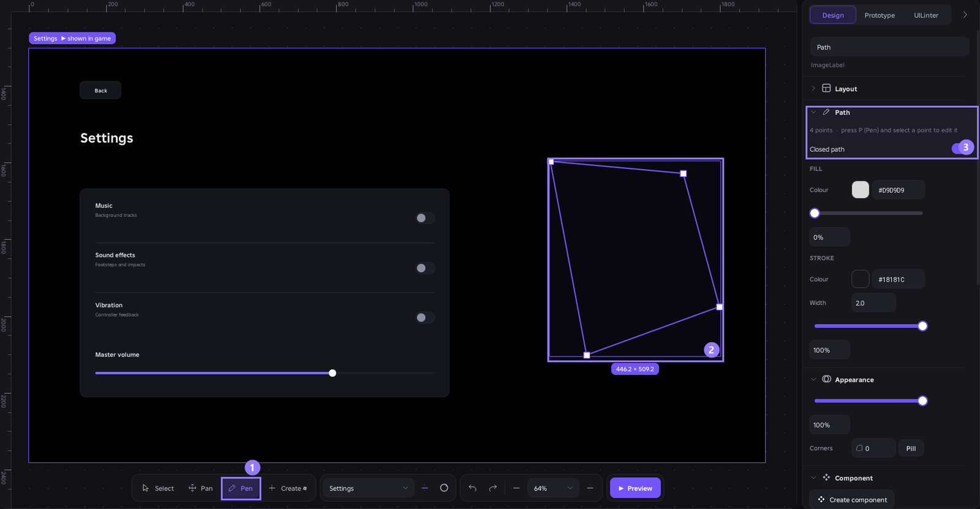Open the UILinter tab

click(x=926, y=15)
